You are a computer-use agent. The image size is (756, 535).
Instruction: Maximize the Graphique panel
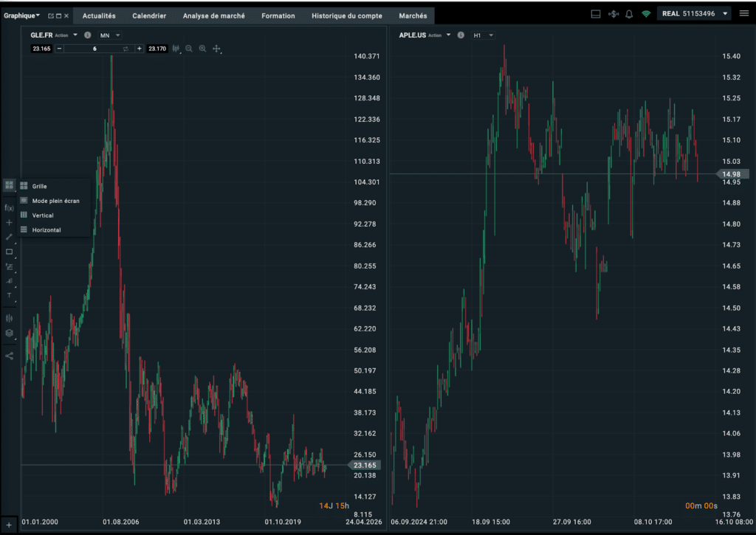pyautogui.click(x=59, y=16)
